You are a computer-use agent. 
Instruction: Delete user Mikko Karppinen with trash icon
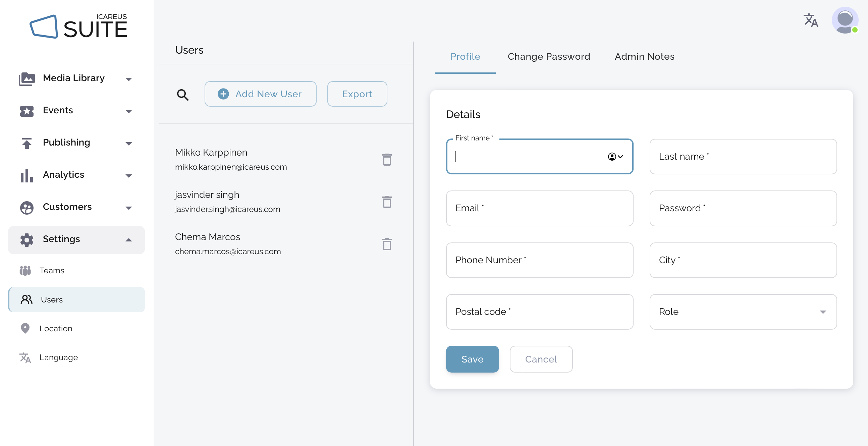pyautogui.click(x=387, y=160)
